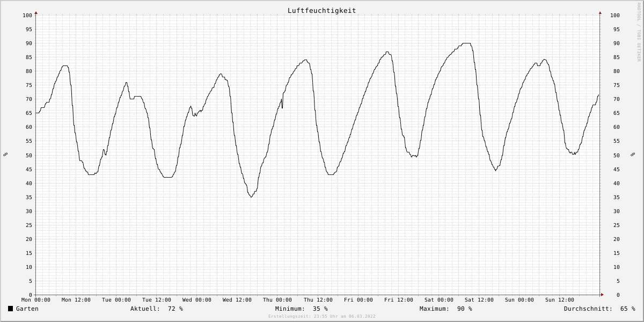The height and width of the screenshot is (322, 644).
Task: Click the Fri 12:00 time axis label
Action: coord(399,300)
